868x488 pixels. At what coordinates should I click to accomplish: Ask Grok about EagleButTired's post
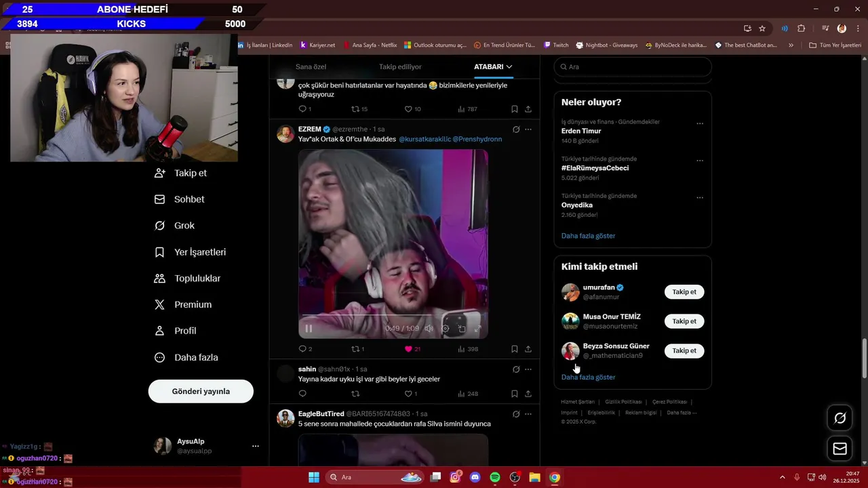(x=516, y=414)
